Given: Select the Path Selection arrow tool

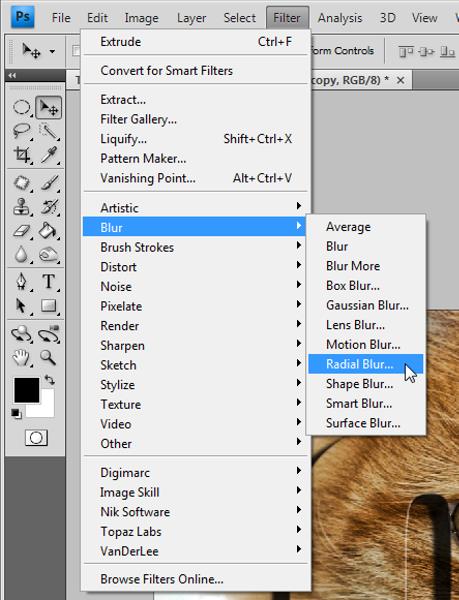Looking at the screenshot, I should (x=21, y=306).
